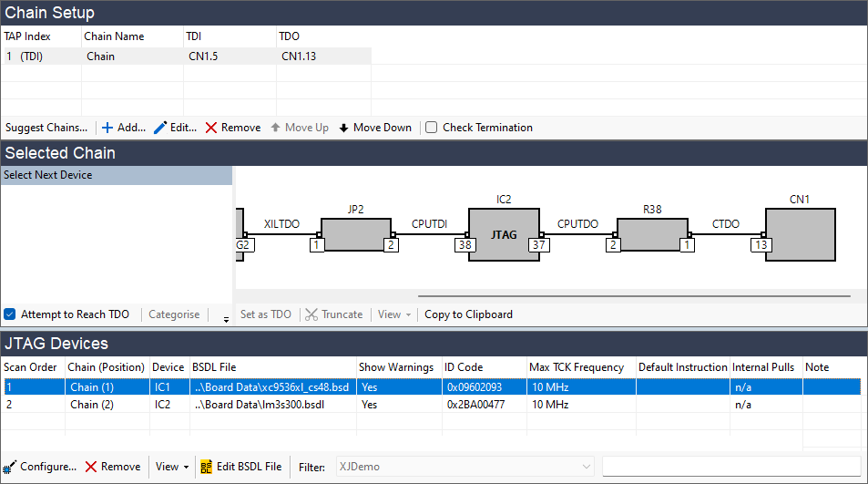The height and width of the screenshot is (484, 868).
Task: Open Configure for JTAG devices
Action: pos(10,467)
